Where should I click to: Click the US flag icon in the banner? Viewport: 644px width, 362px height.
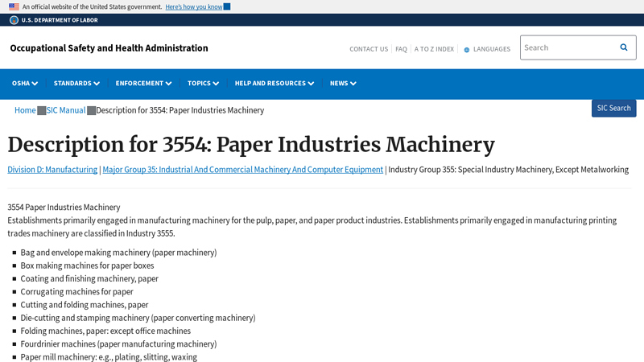tap(14, 6)
